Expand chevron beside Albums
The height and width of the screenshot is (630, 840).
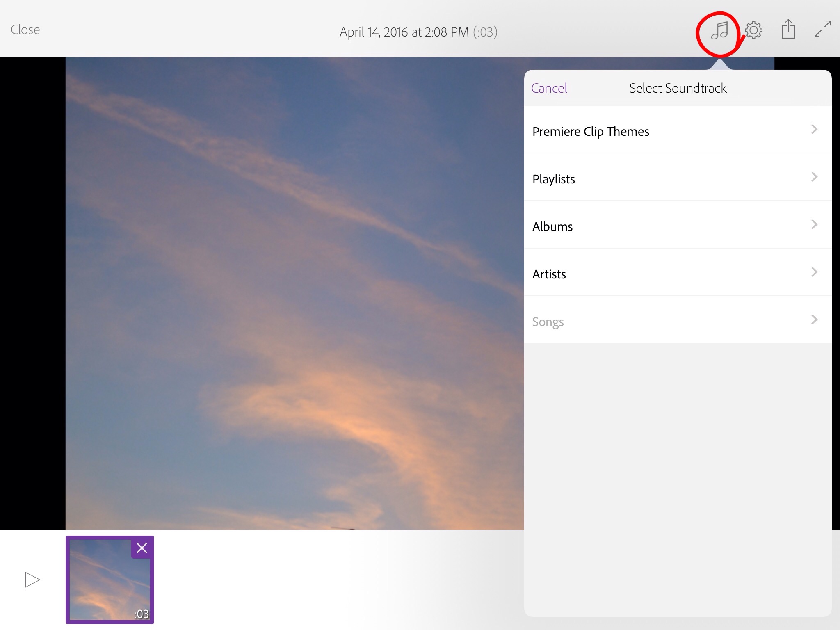click(815, 225)
